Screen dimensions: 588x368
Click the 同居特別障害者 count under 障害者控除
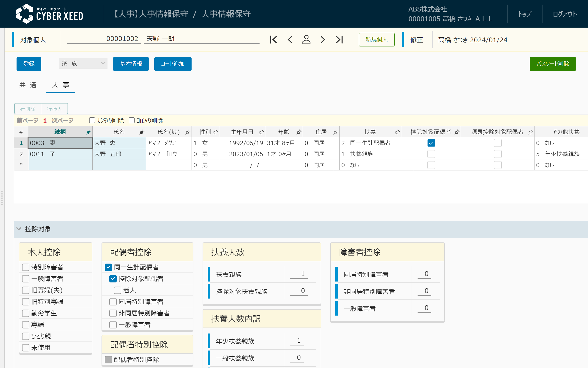[424, 274]
